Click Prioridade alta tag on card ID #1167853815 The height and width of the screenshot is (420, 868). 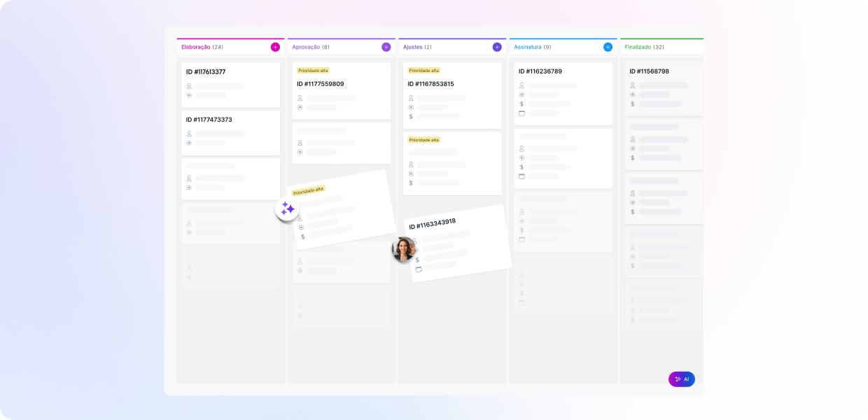point(424,71)
